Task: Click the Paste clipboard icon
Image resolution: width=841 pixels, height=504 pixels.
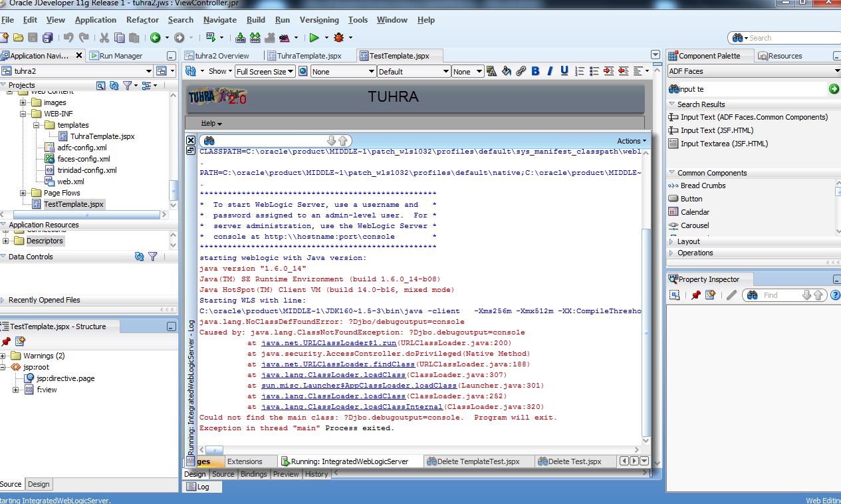Action: click(134, 38)
